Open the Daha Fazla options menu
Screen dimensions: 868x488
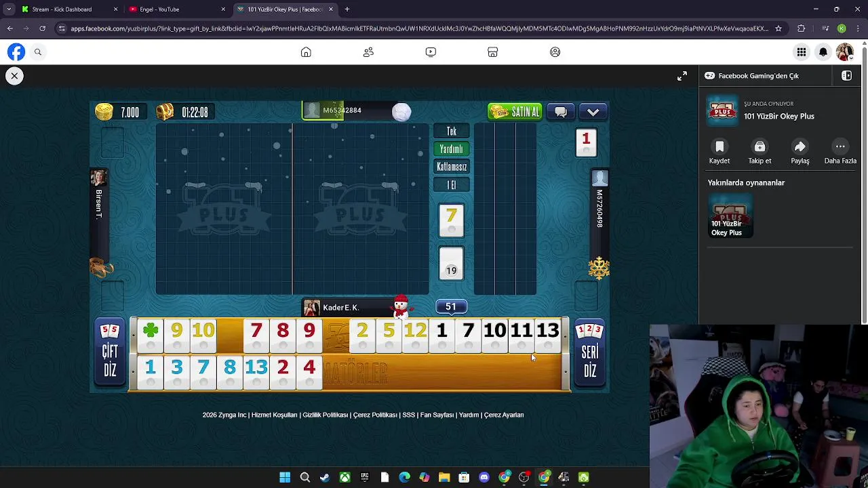(840, 147)
